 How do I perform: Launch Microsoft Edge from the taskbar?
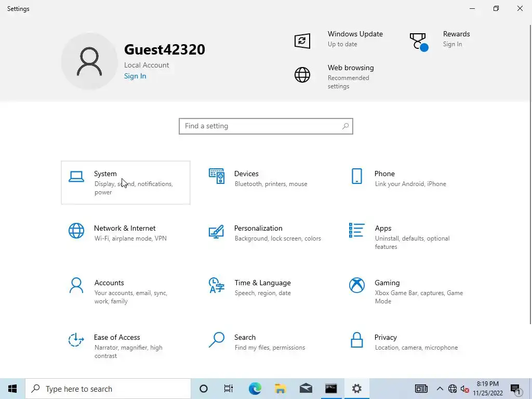(x=255, y=389)
